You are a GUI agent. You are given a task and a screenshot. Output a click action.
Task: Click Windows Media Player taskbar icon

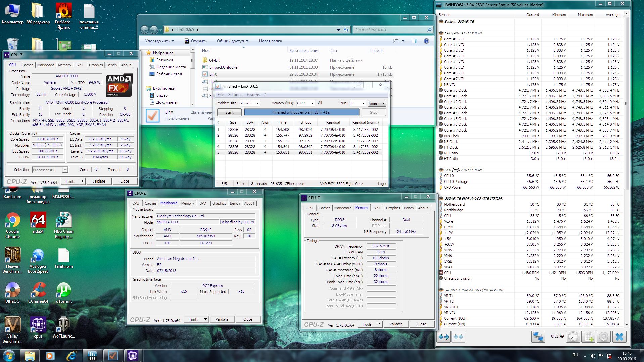(50, 355)
